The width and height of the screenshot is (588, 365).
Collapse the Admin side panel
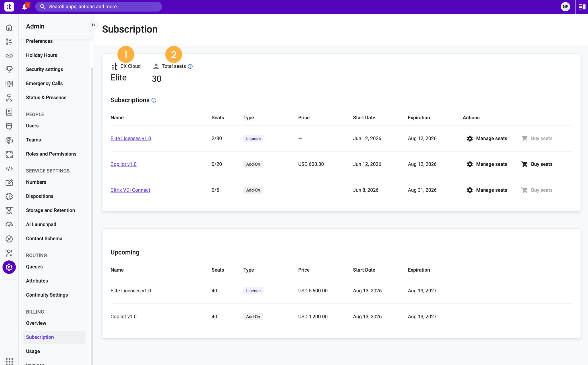click(94, 25)
